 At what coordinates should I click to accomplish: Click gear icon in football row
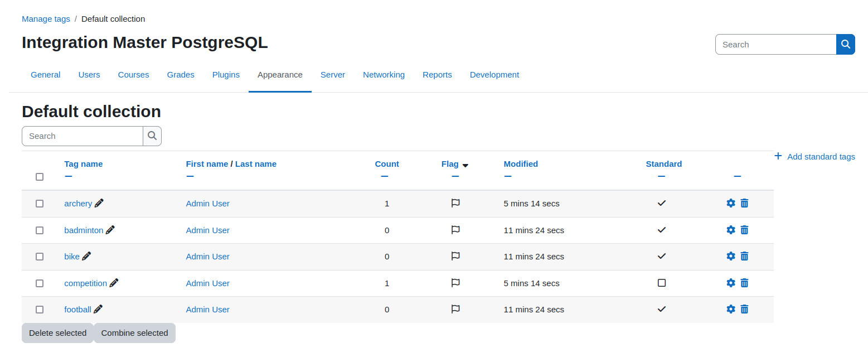pos(731,309)
